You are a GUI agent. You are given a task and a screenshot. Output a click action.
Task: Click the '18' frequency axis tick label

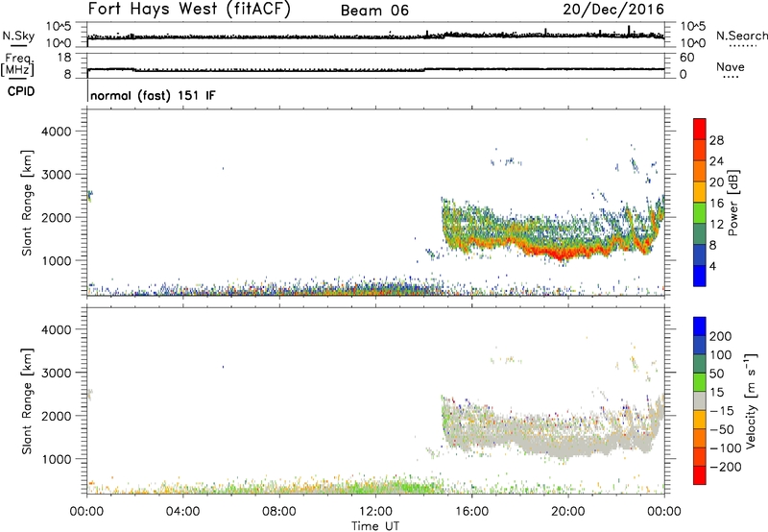tap(64, 58)
